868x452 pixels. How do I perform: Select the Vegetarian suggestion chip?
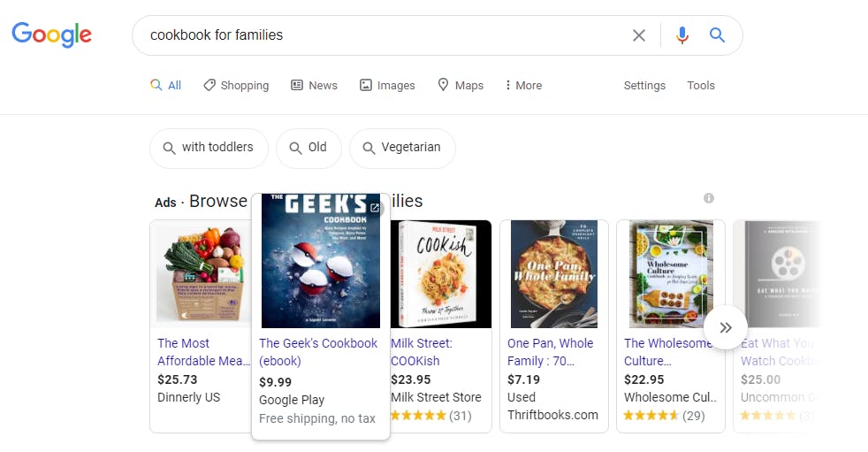point(402,148)
